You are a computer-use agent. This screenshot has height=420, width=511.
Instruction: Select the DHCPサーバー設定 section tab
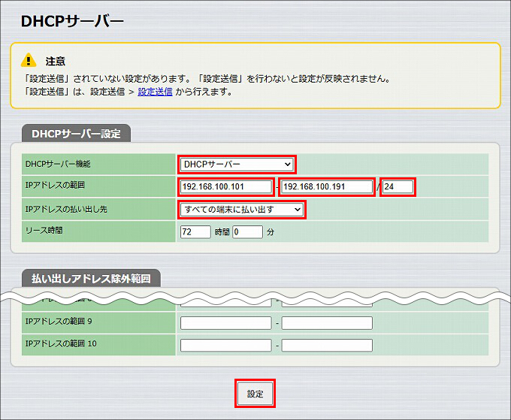pos(76,133)
